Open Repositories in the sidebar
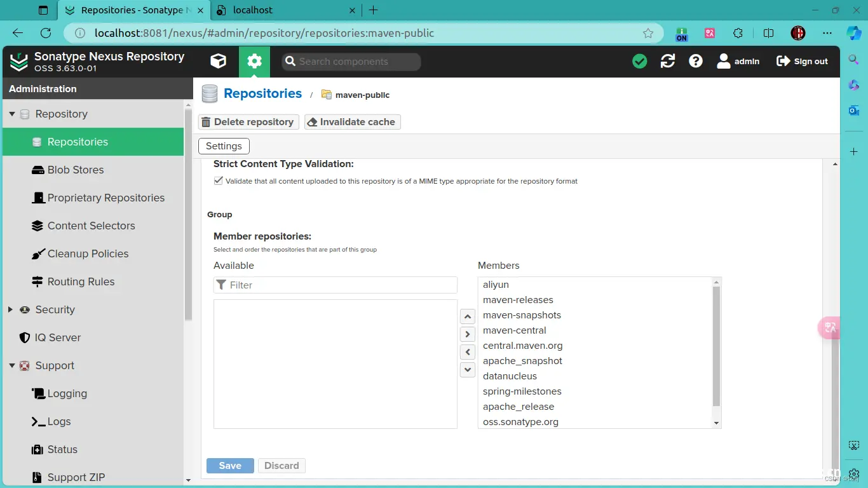Viewport: 868px width, 488px height. (x=93, y=142)
